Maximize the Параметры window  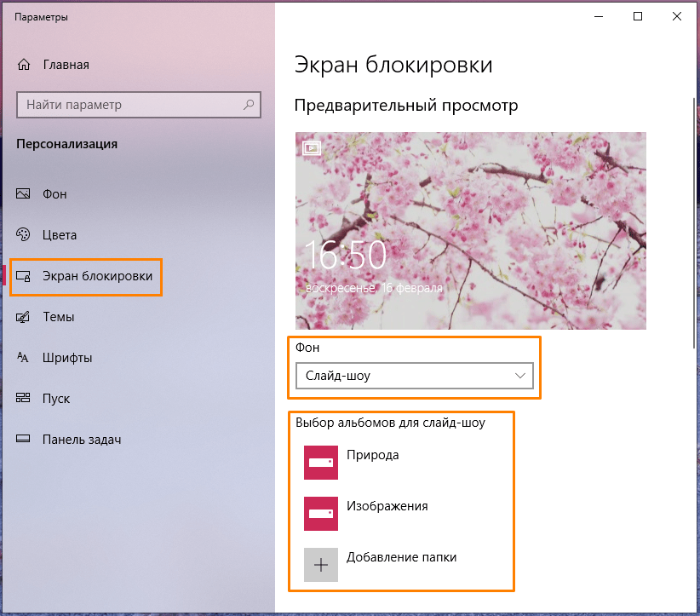point(638,16)
